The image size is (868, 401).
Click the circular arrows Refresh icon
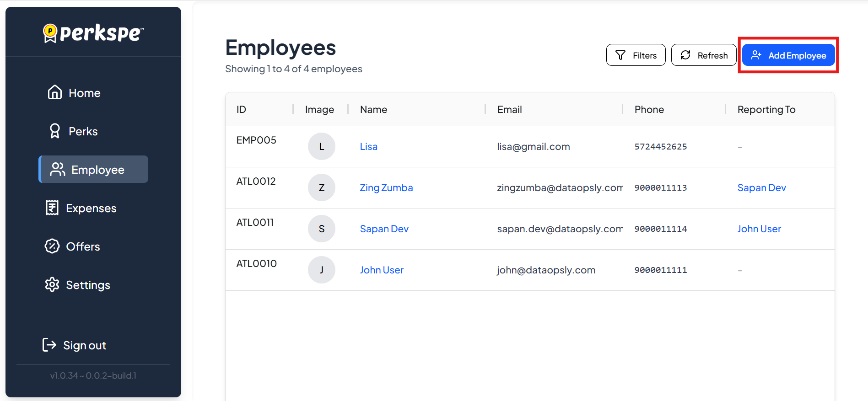coord(685,55)
